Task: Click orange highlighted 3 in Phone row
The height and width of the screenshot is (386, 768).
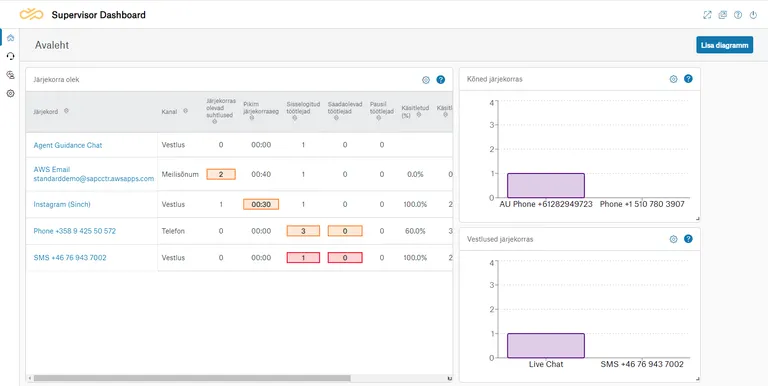Action: click(303, 231)
